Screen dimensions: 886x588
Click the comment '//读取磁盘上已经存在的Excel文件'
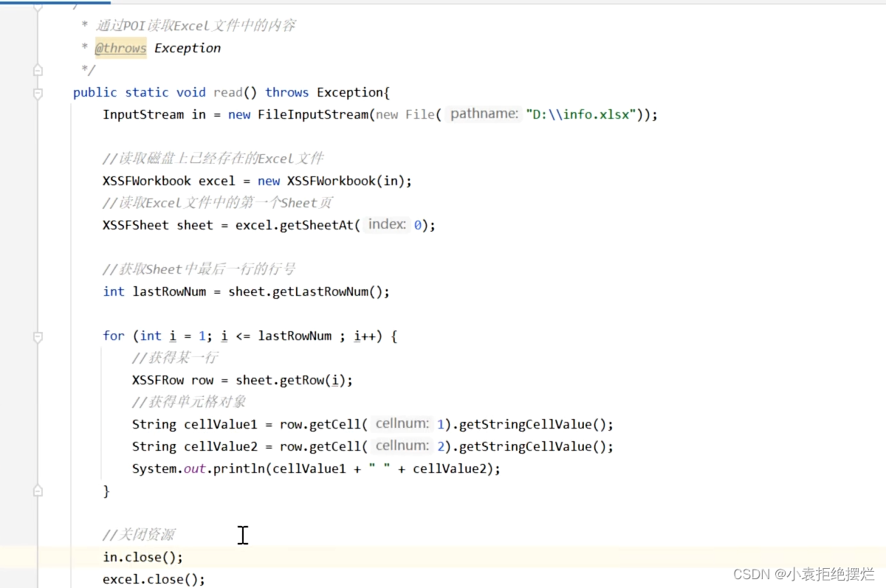(x=213, y=159)
